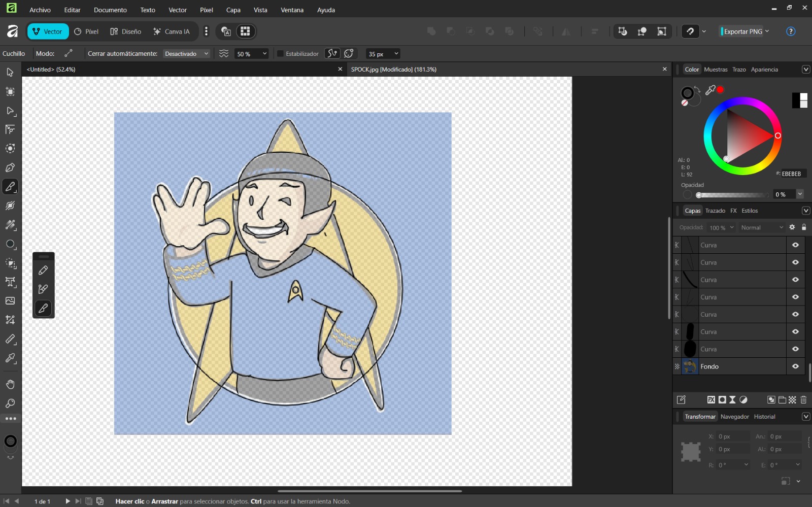Toggle visibility of the top Curva layer
This screenshot has height=507, width=812.
tap(795, 245)
